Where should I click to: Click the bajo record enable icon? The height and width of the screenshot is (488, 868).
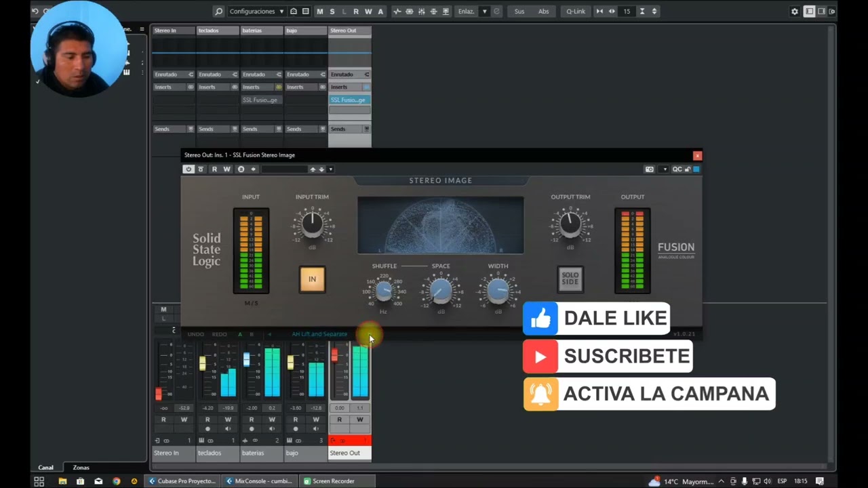click(296, 429)
